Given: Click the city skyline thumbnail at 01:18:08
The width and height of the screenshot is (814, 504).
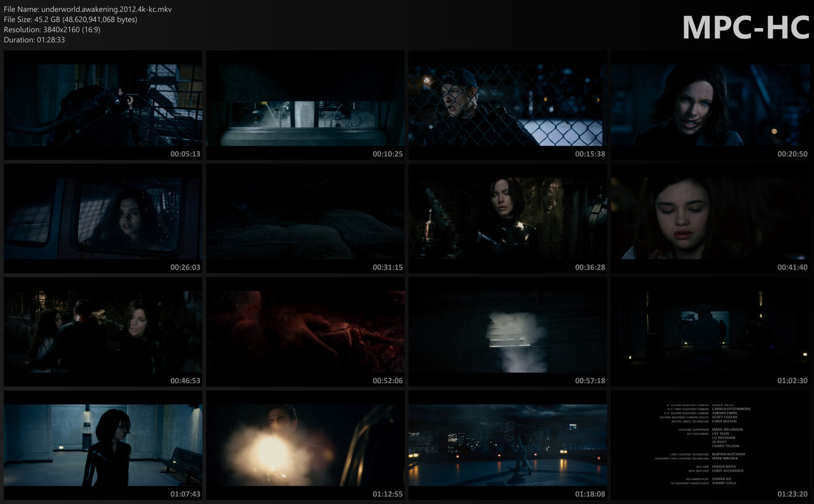Looking at the screenshot, I should [507, 445].
